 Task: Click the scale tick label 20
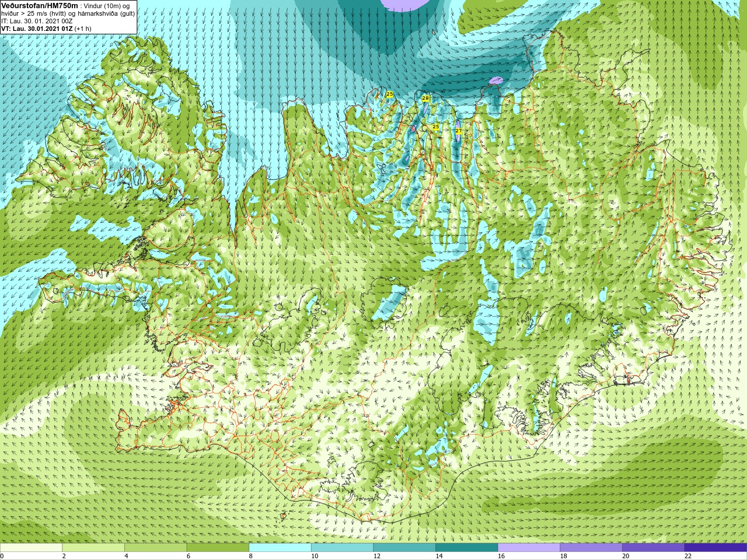[x=626, y=556]
